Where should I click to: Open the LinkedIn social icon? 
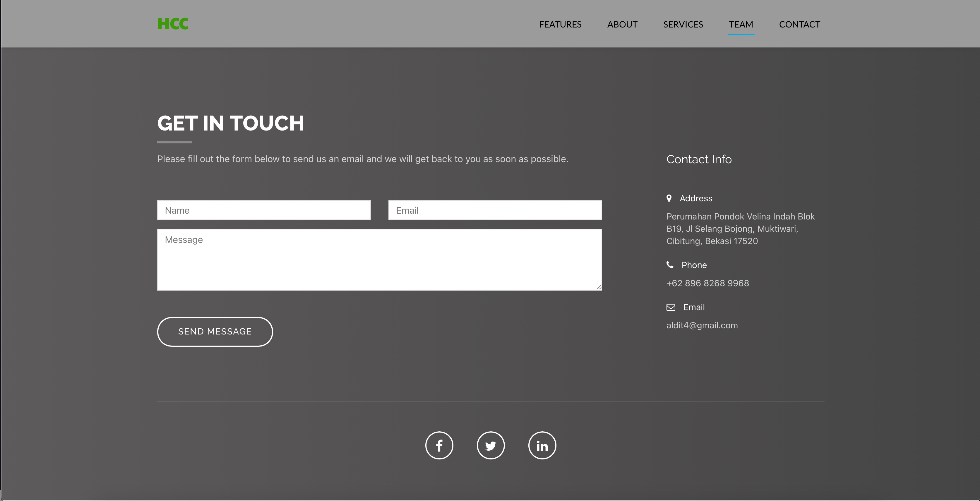point(542,445)
